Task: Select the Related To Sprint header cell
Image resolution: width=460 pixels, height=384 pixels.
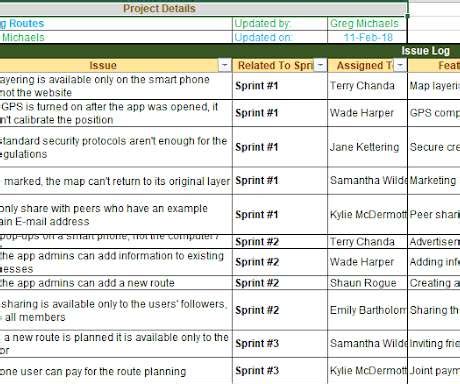Action: coord(280,65)
